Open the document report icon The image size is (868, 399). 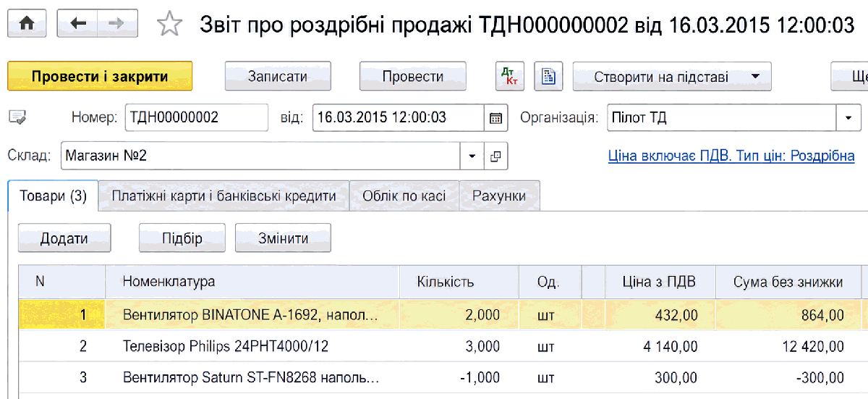(x=548, y=76)
